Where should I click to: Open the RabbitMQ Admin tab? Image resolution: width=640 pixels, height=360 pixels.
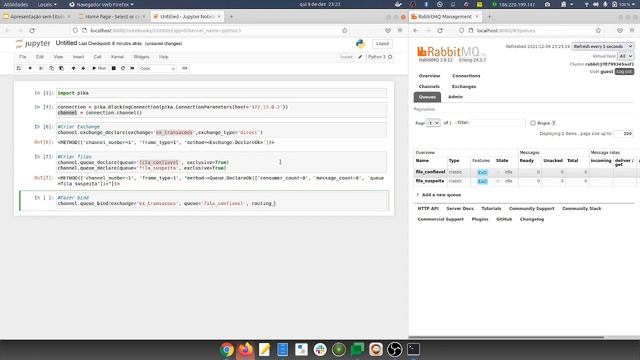(456, 97)
